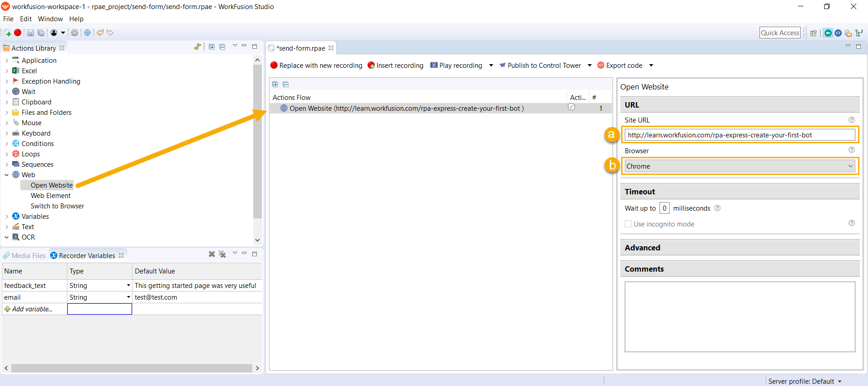Click the Site URL input field
The image size is (868, 386).
click(x=740, y=135)
